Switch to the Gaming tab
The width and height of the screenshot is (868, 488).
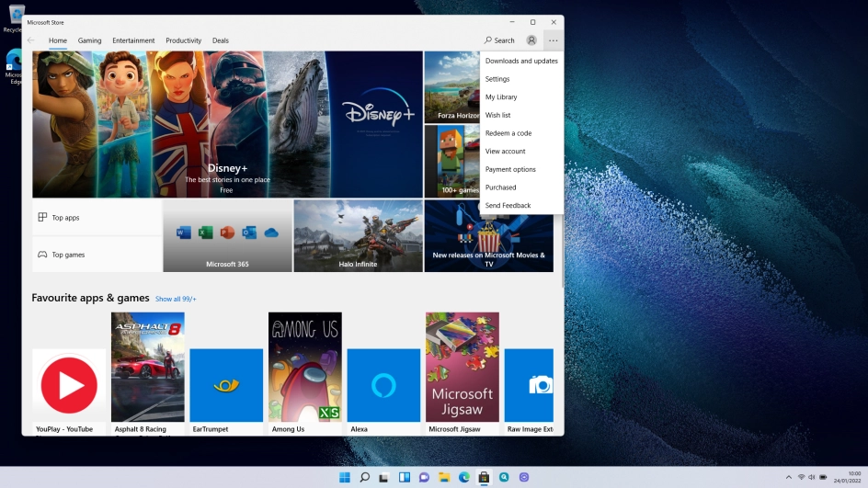[x=89, y=40]
